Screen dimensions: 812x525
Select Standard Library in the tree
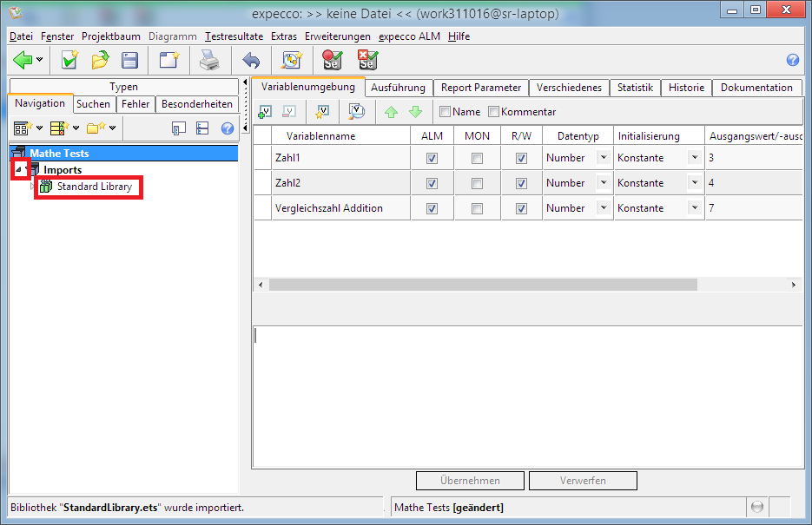click(94, 187)
